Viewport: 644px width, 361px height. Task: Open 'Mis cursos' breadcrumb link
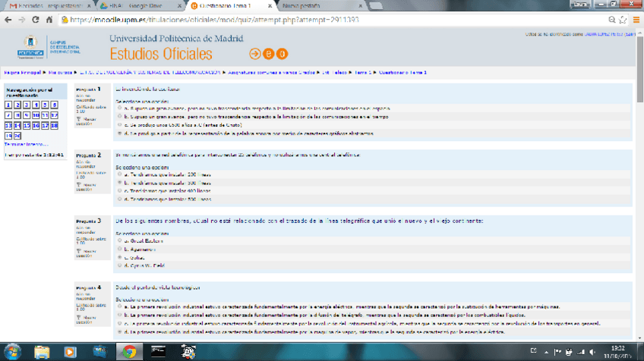coord(61,73)
